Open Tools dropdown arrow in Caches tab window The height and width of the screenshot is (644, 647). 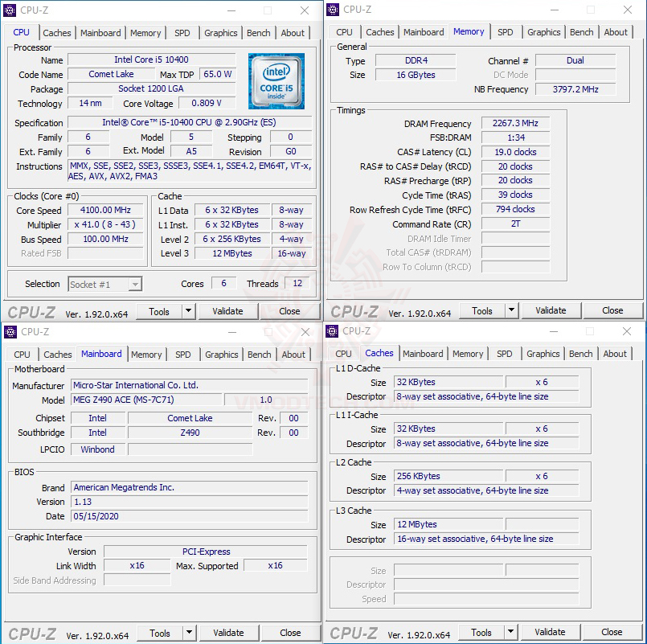(x=510, y=632)
